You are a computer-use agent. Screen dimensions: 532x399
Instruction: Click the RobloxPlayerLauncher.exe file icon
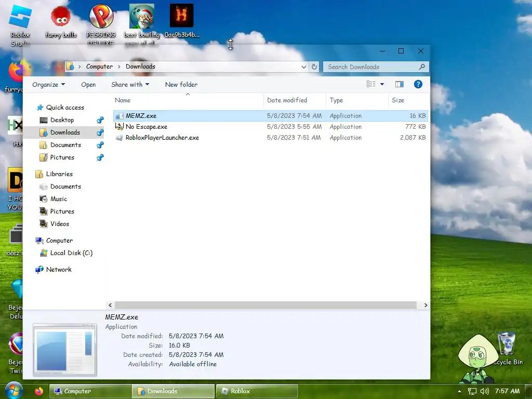119,138
